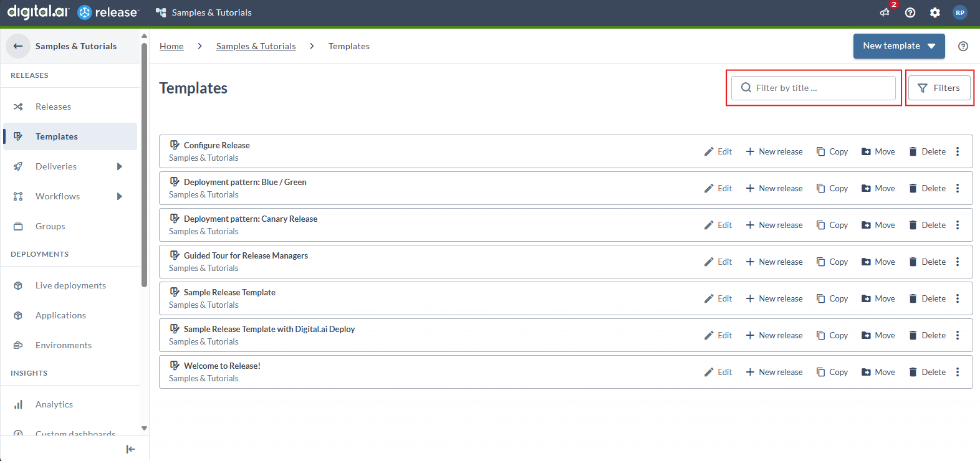Click the Releases shuffle icon in sidebar
980x461 pixels.
click(x=18, y=107)
